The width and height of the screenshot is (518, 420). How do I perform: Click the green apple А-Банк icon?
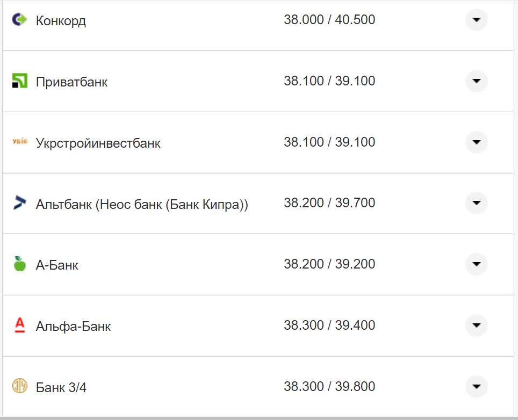(20, 264)
